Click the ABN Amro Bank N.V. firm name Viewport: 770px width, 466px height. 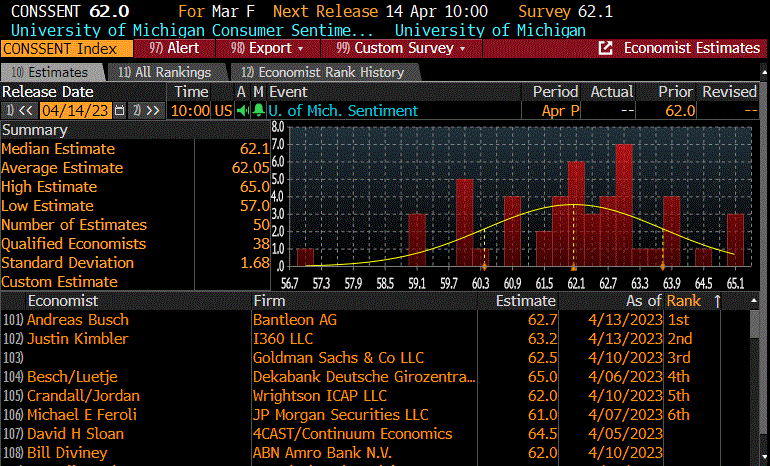click(x=322, y=453)
